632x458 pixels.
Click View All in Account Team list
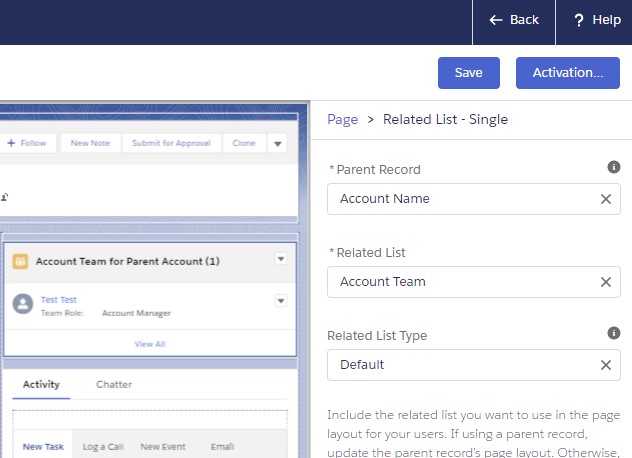tap(150, 343)
